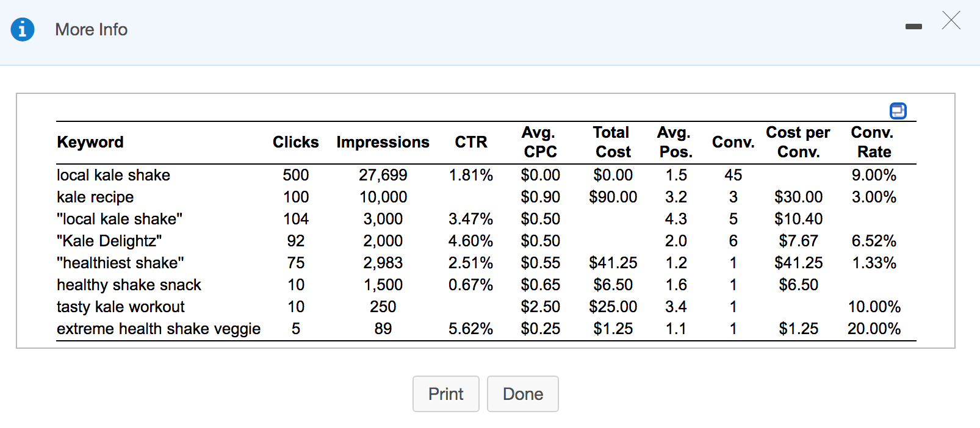
Task: Click the $90.00 total cost value
Action: click(x=613, y=197)
